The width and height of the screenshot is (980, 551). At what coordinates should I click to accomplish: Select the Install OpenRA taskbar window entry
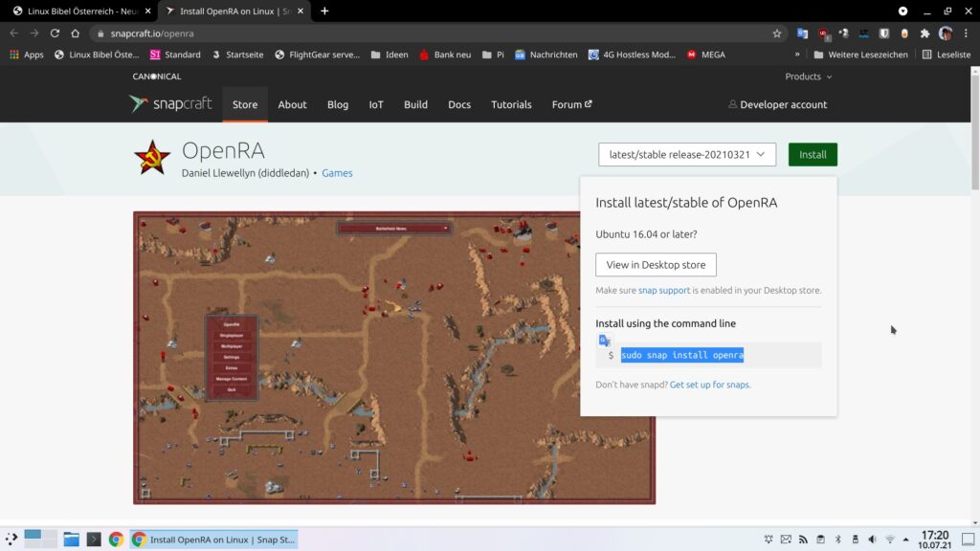(213, 540)
